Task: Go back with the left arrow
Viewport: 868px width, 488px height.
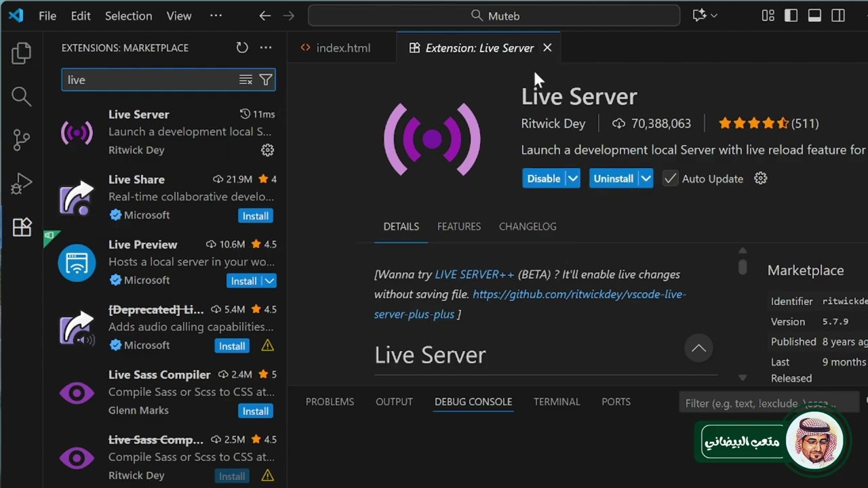Action: point(265,16)
